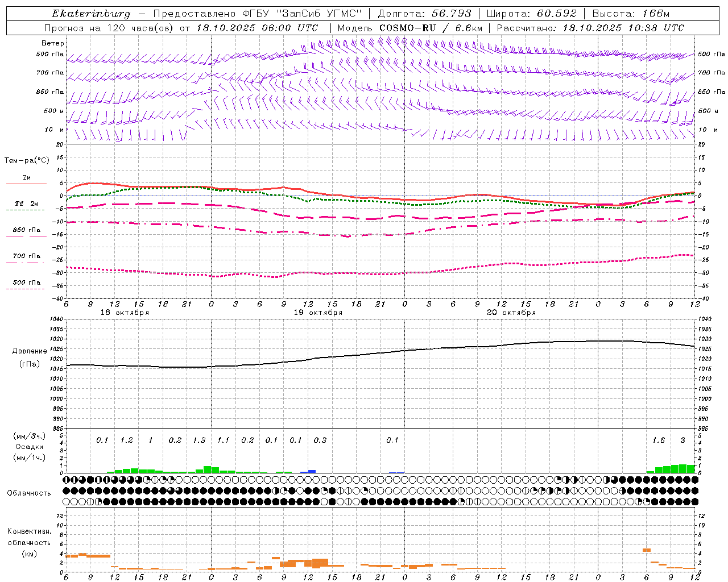Click the '18 октября' date label
The image size is (728, 582).
125,313
